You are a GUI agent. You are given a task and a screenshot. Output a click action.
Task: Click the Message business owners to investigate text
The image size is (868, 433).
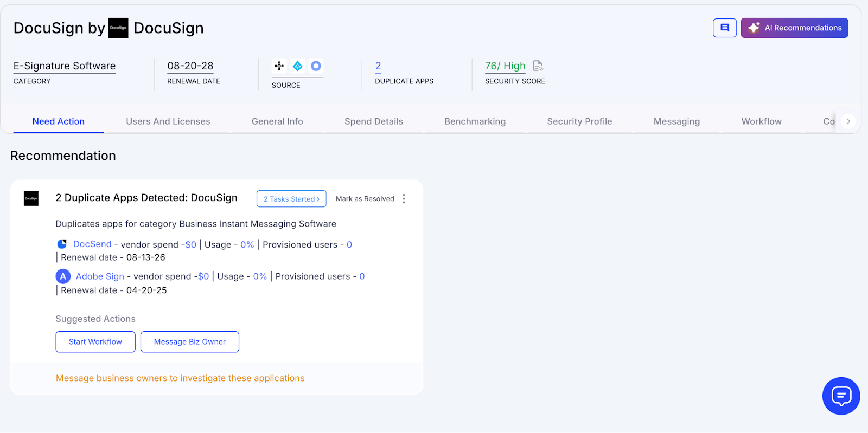pyautogui.click(x=180, y=378)
